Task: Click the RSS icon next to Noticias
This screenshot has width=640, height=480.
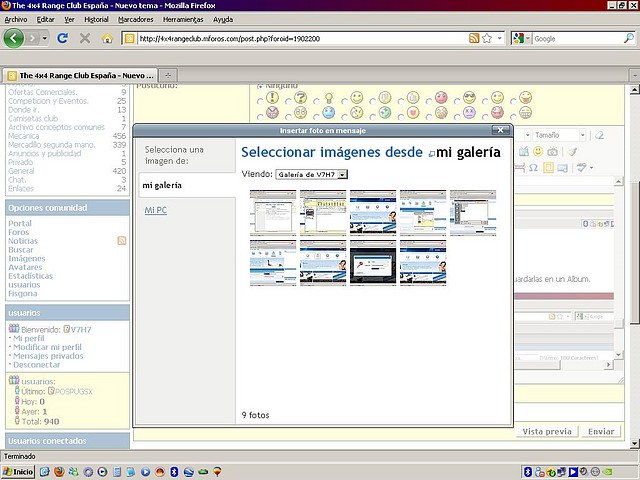Action: (x=122, y=240)
